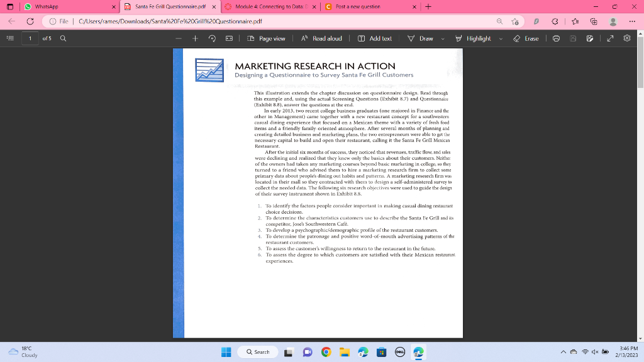Start Read aloud

pyautogui.click(x=321, y=38)
